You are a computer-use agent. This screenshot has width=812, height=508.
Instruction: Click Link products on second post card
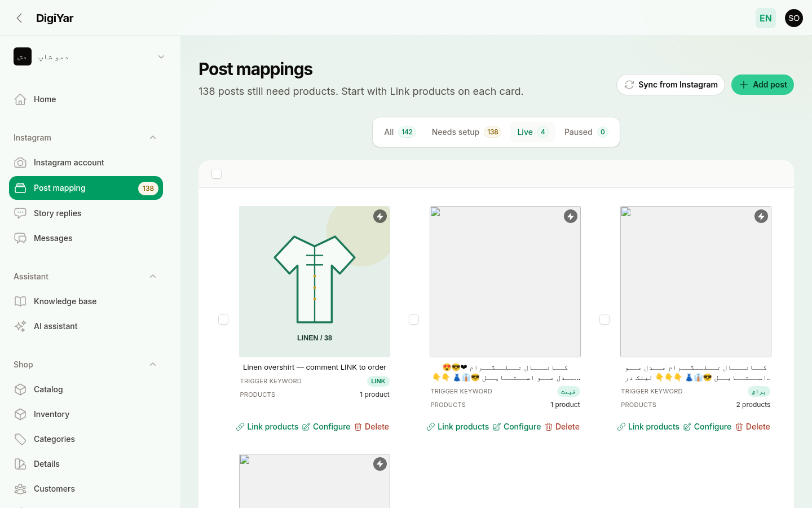click(458, 427)
